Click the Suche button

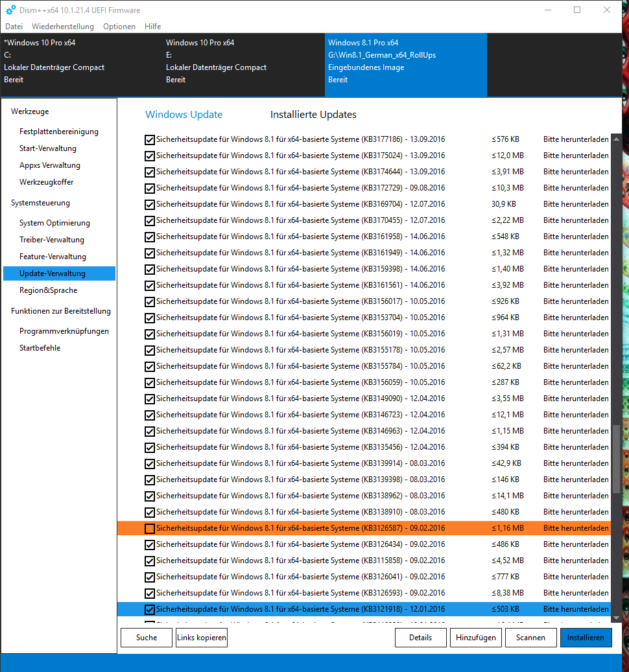click(147, 637)
